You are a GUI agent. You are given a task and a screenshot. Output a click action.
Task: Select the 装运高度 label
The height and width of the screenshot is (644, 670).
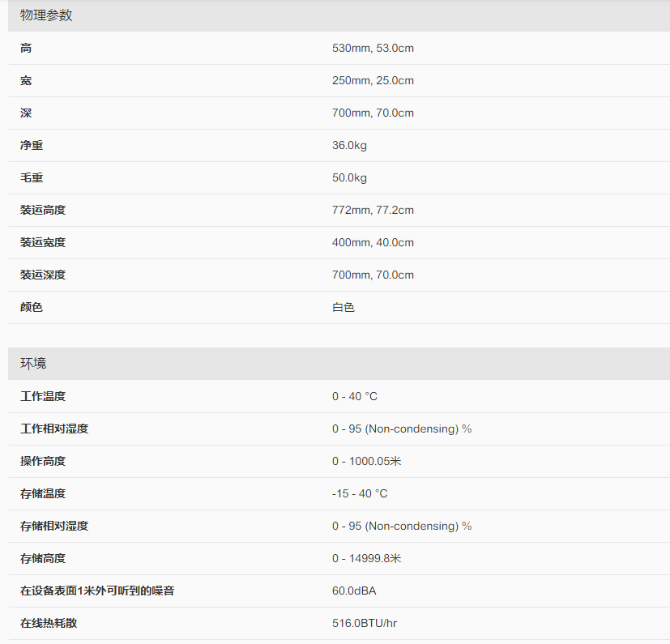coord(43,211)
